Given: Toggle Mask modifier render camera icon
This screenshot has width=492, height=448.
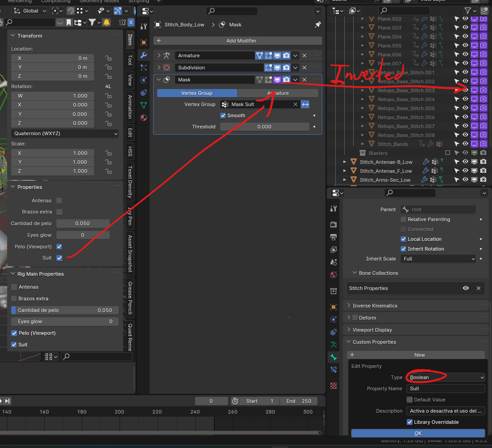Looking at the screenshot, I should click(x=286, y=80).
